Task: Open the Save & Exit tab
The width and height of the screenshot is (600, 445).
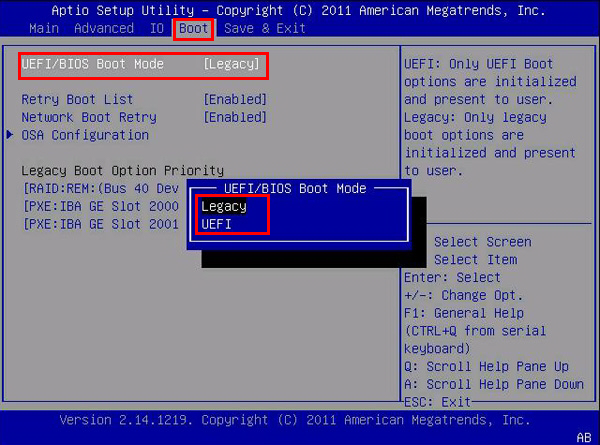Action: (262, 28)
